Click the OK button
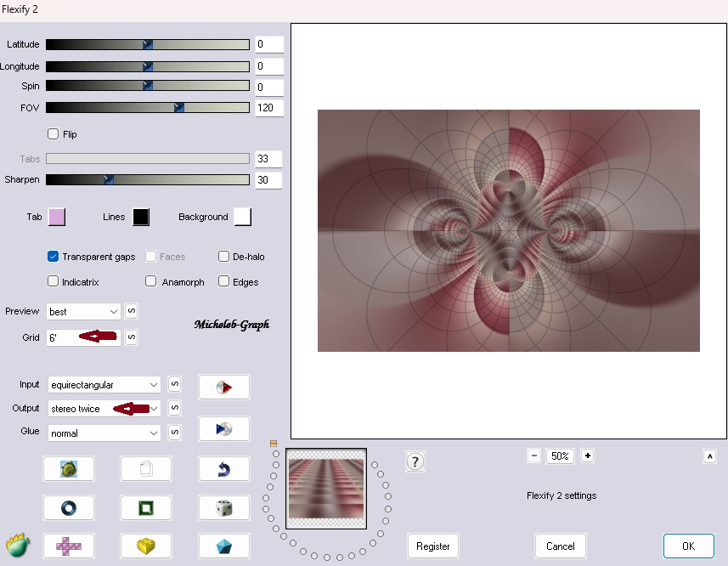The width and height of the screenshot is (728, 566). click(x=688, y=546)
